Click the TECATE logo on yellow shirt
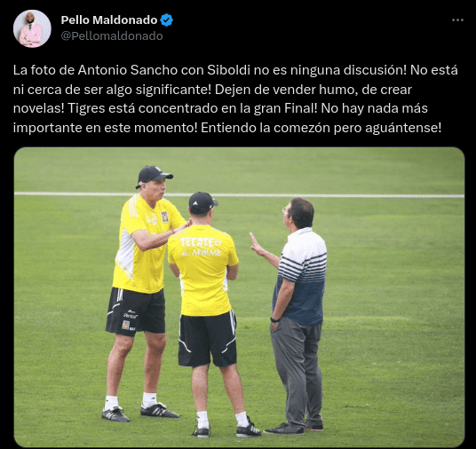Viewport: 476px width, 449px height. pyautogui.click(x=201, y=242)
